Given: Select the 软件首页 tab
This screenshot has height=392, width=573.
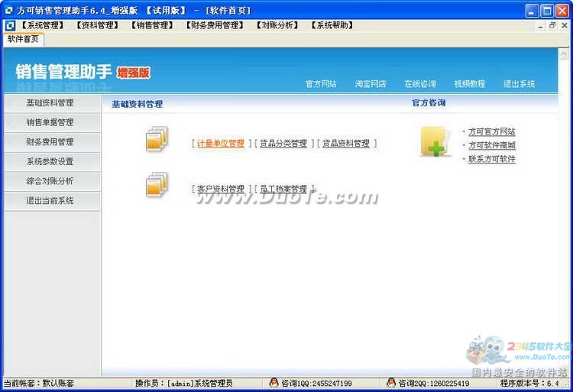Looking at the screenshot, I should [x=24, y=39].
